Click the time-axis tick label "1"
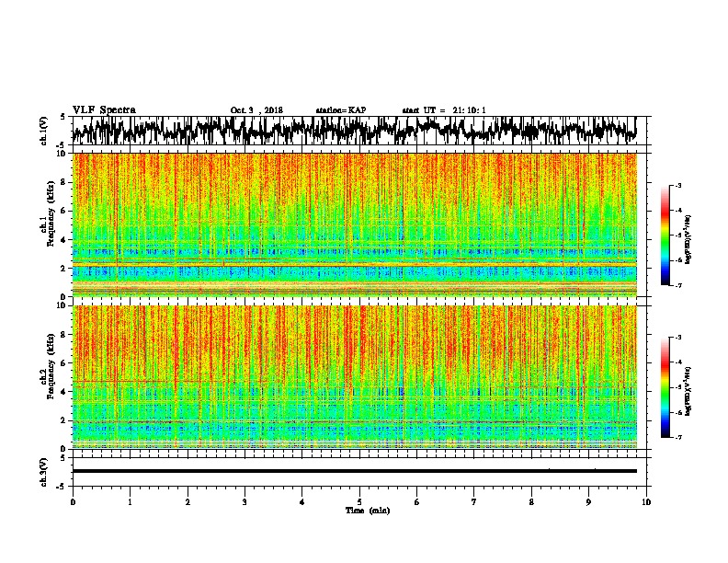Viewport: 728px width, 563px height. (130, 502)
